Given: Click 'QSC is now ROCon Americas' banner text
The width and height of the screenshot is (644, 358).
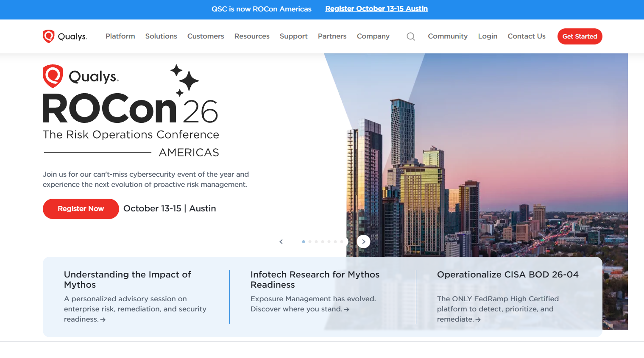Looking at the screenshot, I should pyautogui.click(x=262, y=9).
